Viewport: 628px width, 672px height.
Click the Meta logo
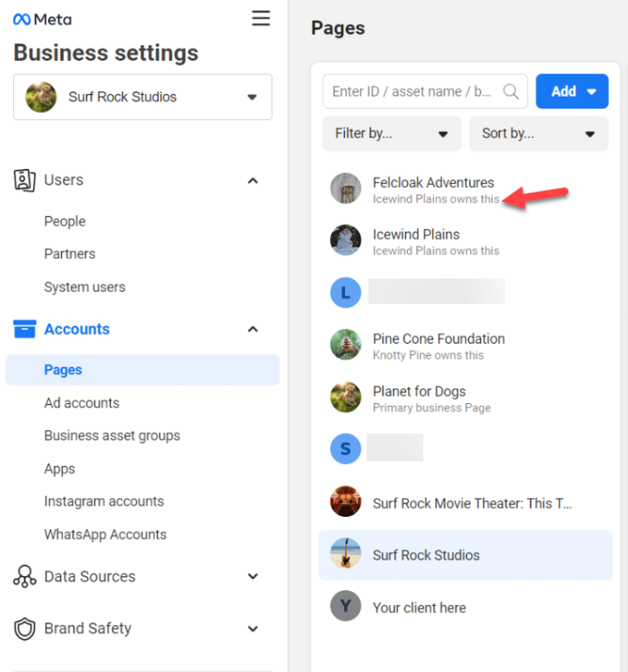[x=42, y=19]
